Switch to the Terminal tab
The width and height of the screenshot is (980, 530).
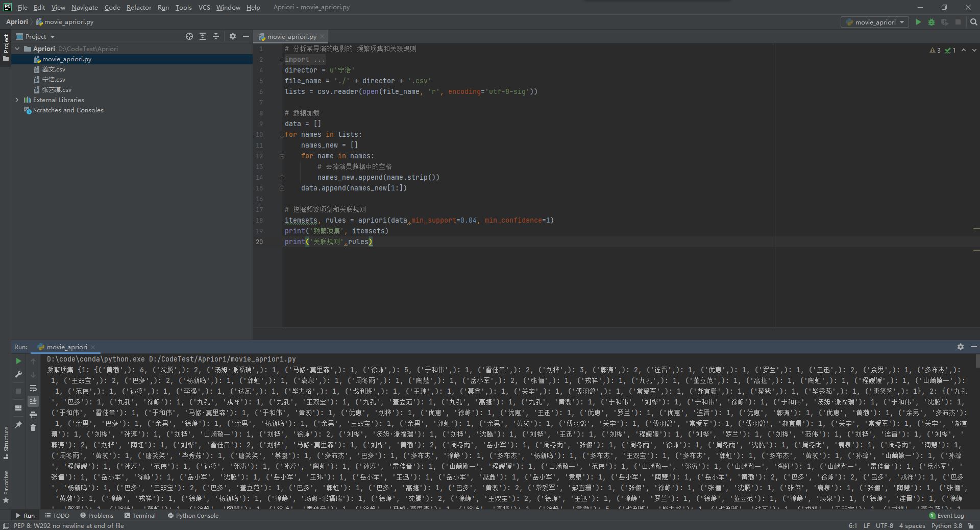click(140, 516)
